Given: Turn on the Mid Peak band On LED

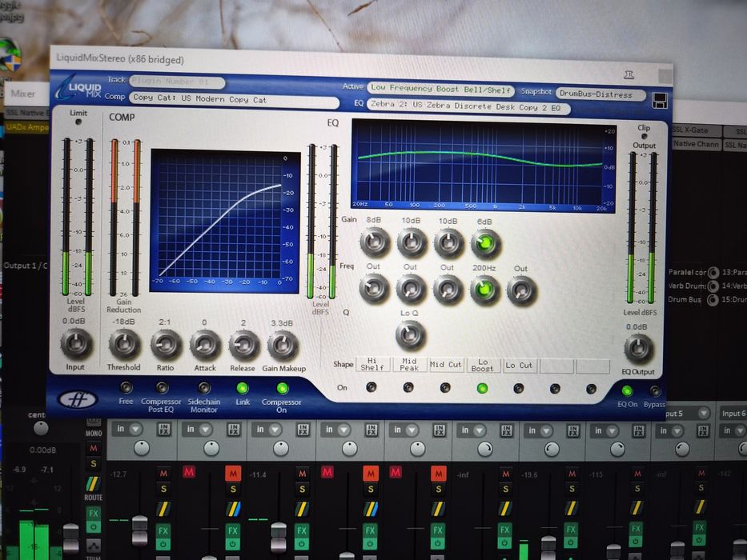Looking at the screenshot, I should click(408, 388).
